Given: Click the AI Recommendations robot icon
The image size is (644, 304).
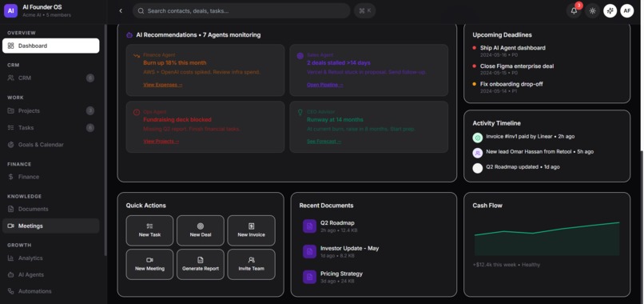Looking at the screenshot, I should pos(129,35).
